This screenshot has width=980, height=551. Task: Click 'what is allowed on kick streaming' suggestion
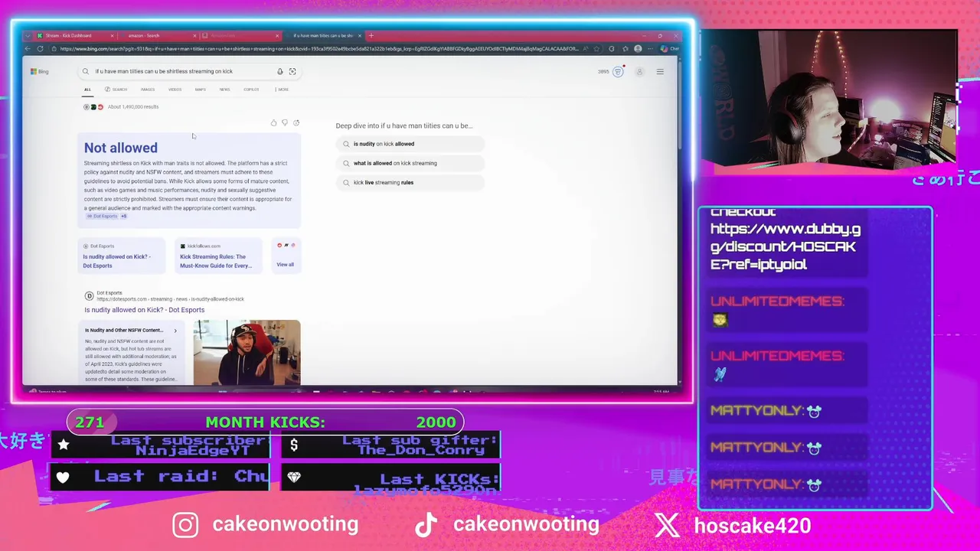pyautogui.click(x=410, y=163)
